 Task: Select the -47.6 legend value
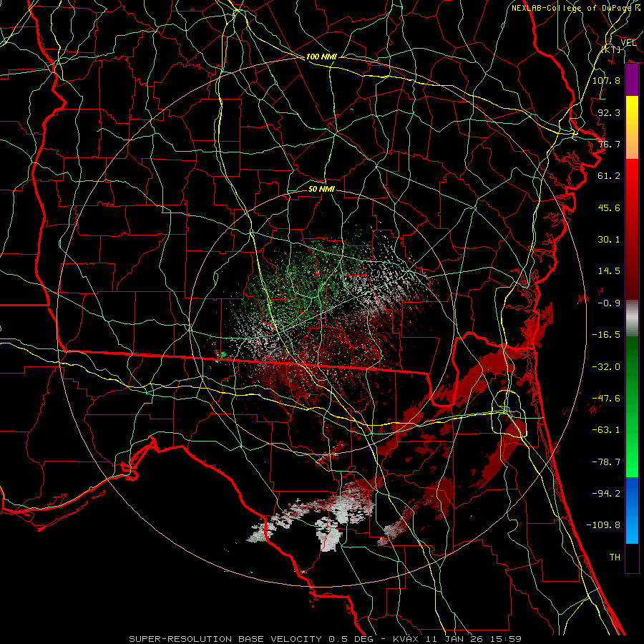click(x=606, y=399)
